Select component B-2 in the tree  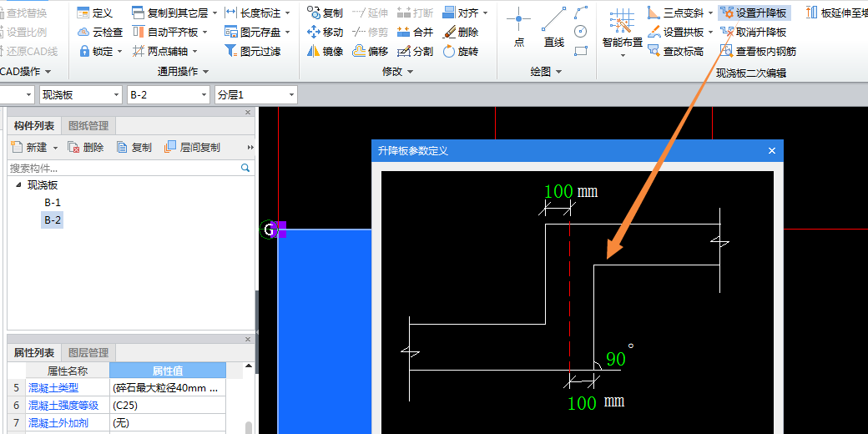click(x=53, y=220)
